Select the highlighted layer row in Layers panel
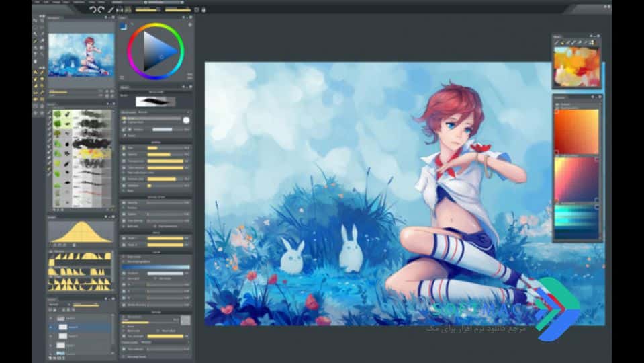The width and height of the screenshot is (644, 363). tap(81, 327)
